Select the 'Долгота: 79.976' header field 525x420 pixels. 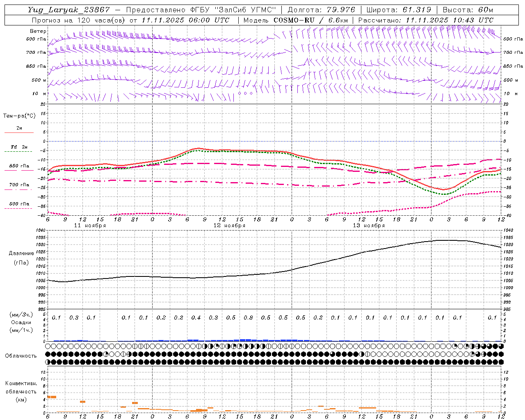322,10
